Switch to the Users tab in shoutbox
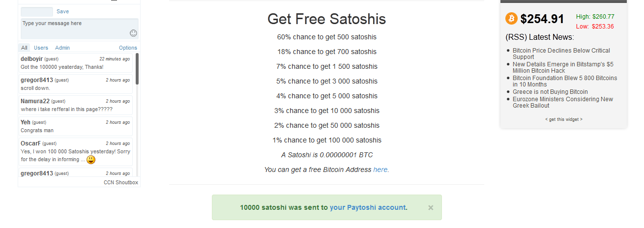Screen dimensions: 644x228 pyautogui.click(x=41, y=48)
